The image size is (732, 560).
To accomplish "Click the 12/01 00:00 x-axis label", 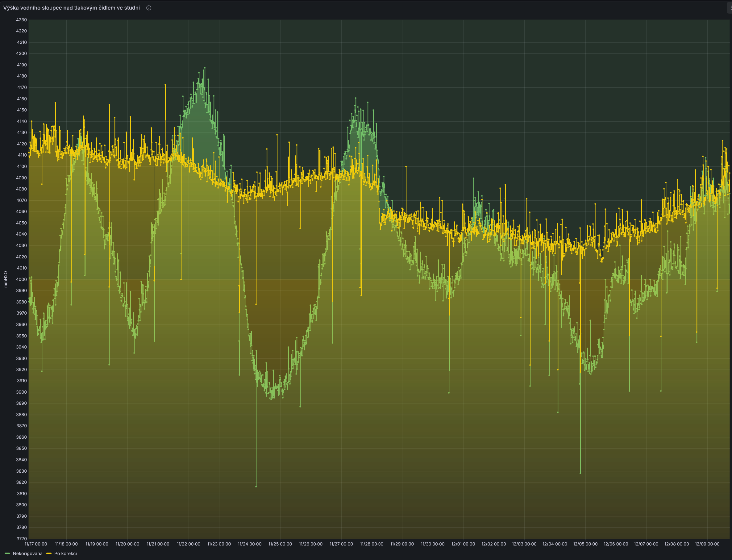I will (x=463, y=544).
